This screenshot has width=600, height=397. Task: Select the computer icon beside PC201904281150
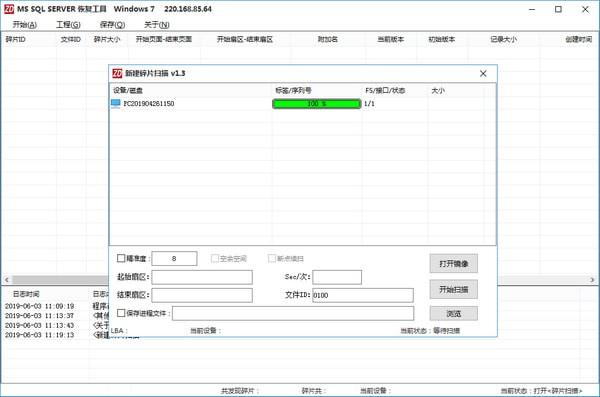coord(116,103)
